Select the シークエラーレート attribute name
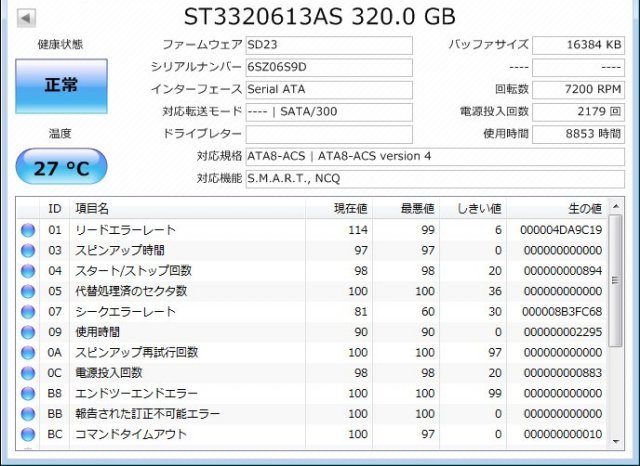Image resolution: width=640 pixels, height=466 pixels. pos(125,312)
